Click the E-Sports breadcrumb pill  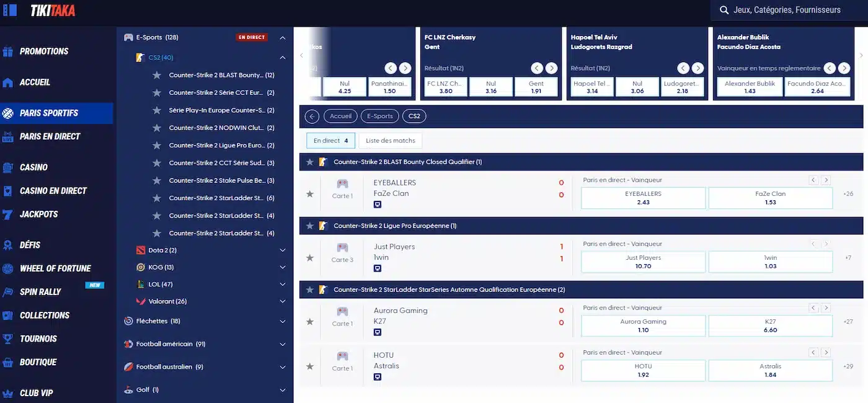tap(379, 116)
